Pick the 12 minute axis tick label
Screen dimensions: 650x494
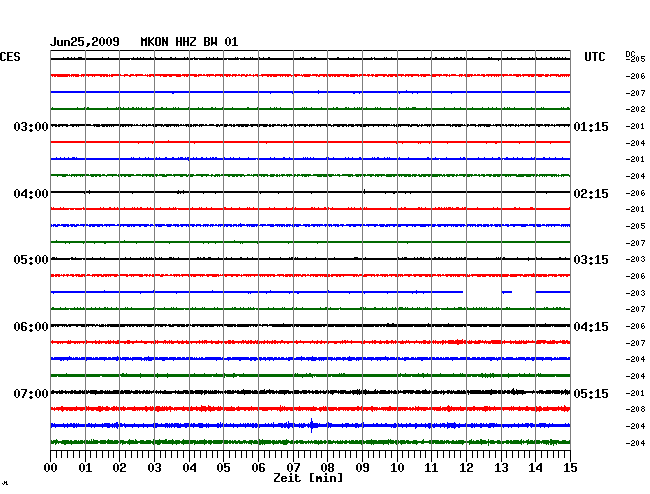466,468
